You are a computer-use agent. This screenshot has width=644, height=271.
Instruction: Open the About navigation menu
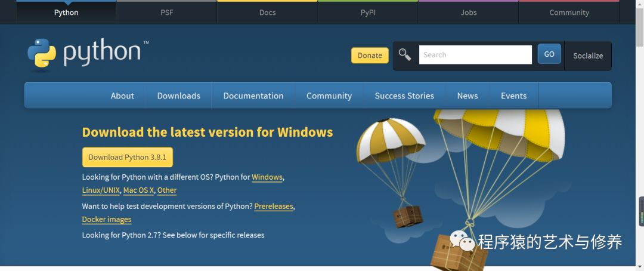coord(122,96)
